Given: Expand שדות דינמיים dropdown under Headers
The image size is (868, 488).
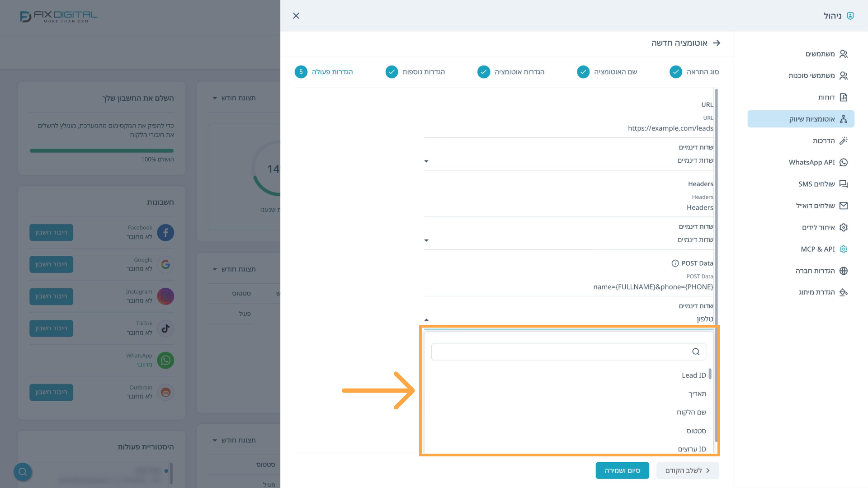Looking at the screenshot, I should 569,240.
